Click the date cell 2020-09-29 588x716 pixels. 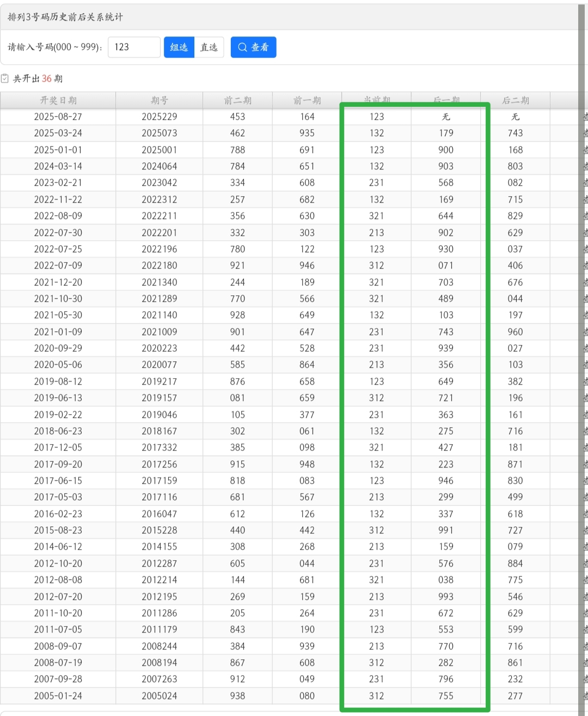(58, 348)
